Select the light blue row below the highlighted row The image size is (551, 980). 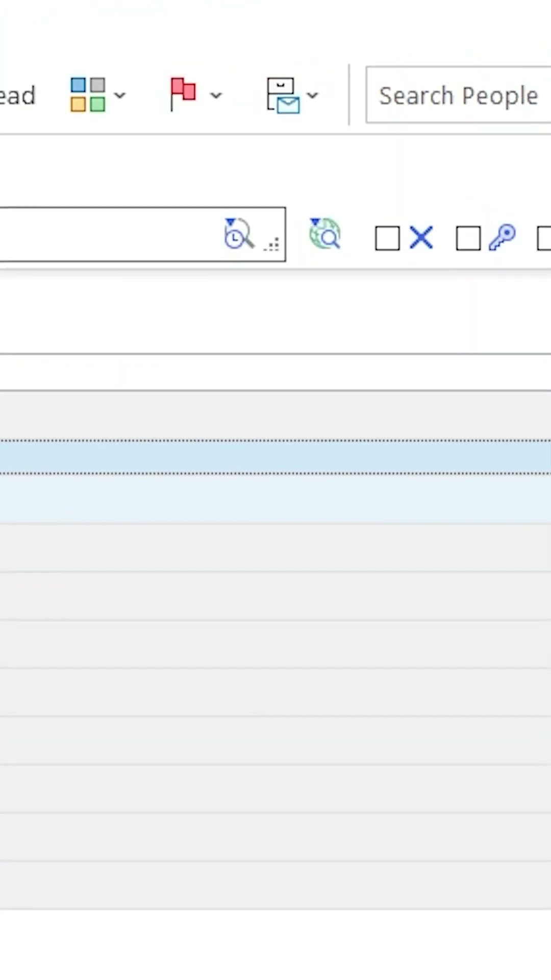click(x=275, y=499)
